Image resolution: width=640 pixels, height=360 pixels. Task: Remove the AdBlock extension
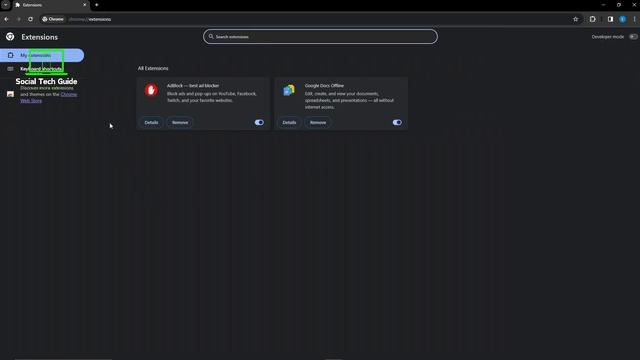pyautogui.click(x=180, y=122)
